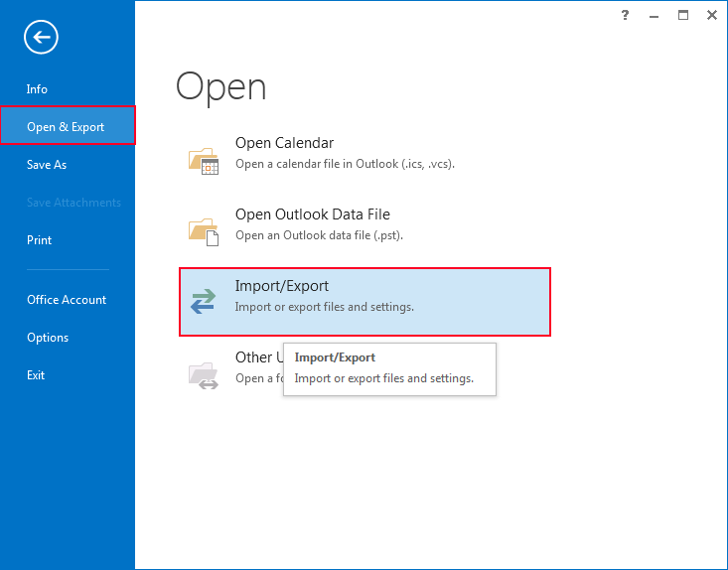Click the Open Outlook Data File title
This screenshot has width=728, height=570.
(x=313, y=214)
